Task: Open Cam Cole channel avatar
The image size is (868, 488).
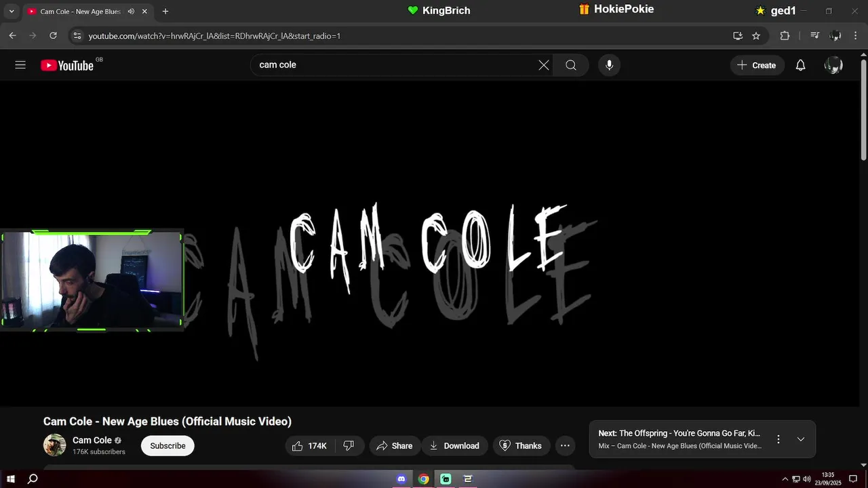Action: tap(55, 445)
